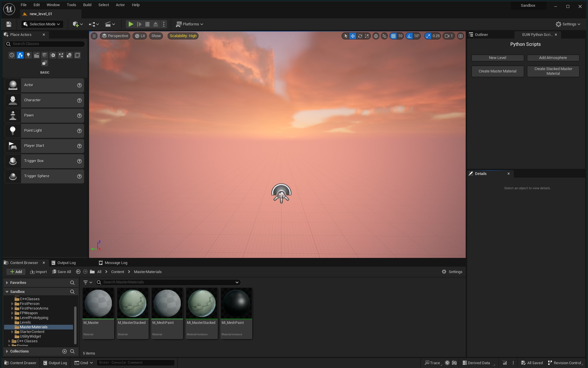
Task: Click the green Play button
Action: (131, 24)
